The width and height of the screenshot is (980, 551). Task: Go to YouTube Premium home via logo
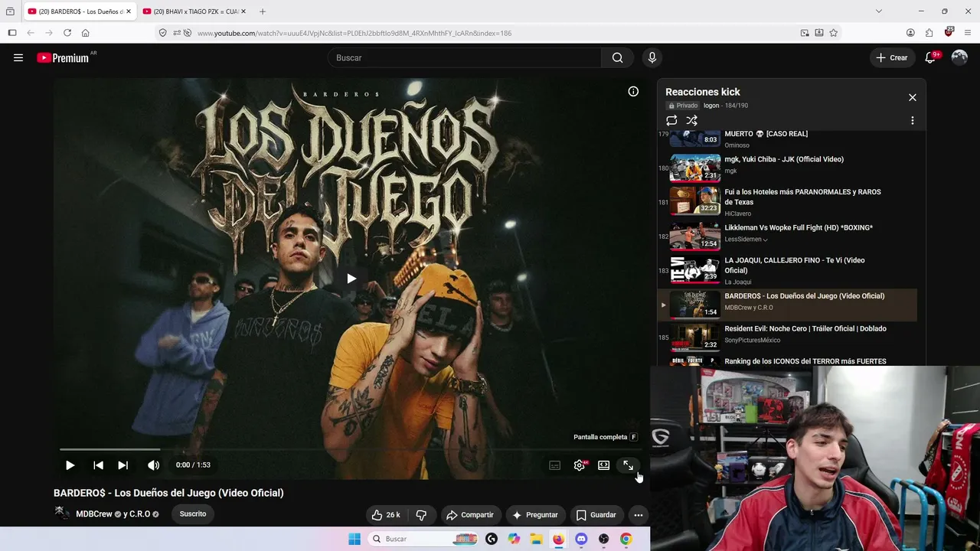(64, 57)
